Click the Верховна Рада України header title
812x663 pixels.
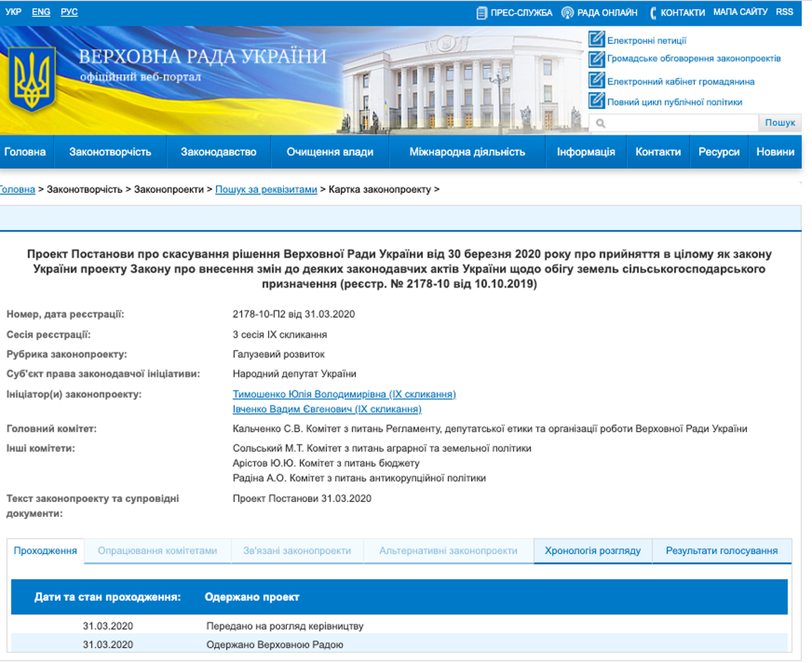coord(202,56)
